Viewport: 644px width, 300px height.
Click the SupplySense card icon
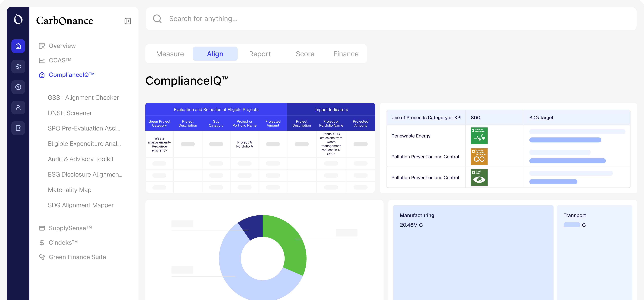42,228
